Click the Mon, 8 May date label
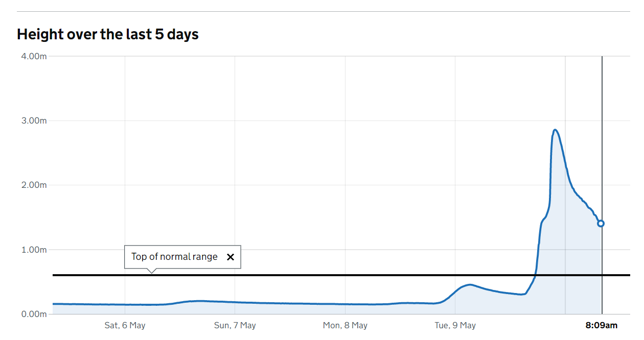Screen dimensions: 644x340 point(345,325)
